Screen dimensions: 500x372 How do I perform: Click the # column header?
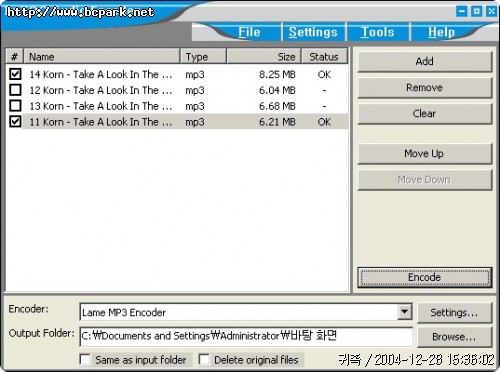(15, 56)
